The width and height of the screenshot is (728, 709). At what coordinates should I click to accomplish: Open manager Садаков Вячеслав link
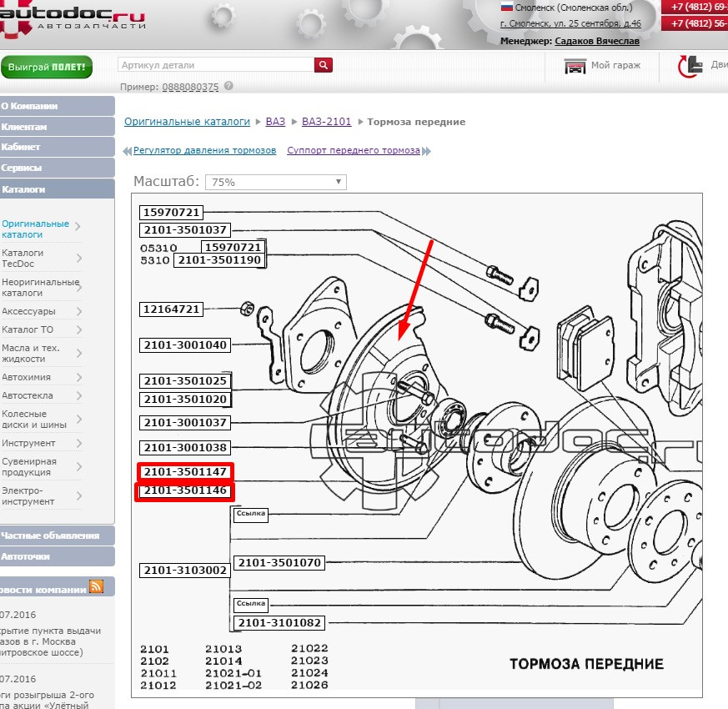pyautogui.click(x=597, y=41)
